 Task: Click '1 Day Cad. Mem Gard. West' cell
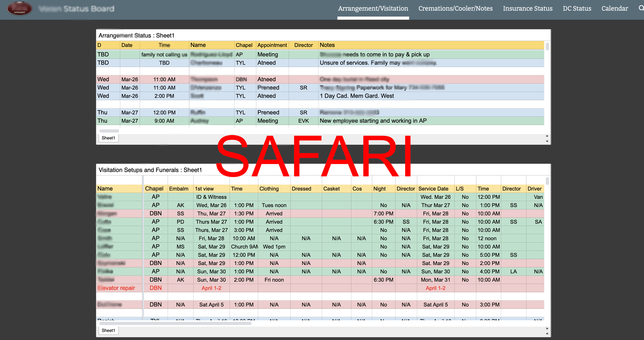pyautogui.click(x=431, y=96)
